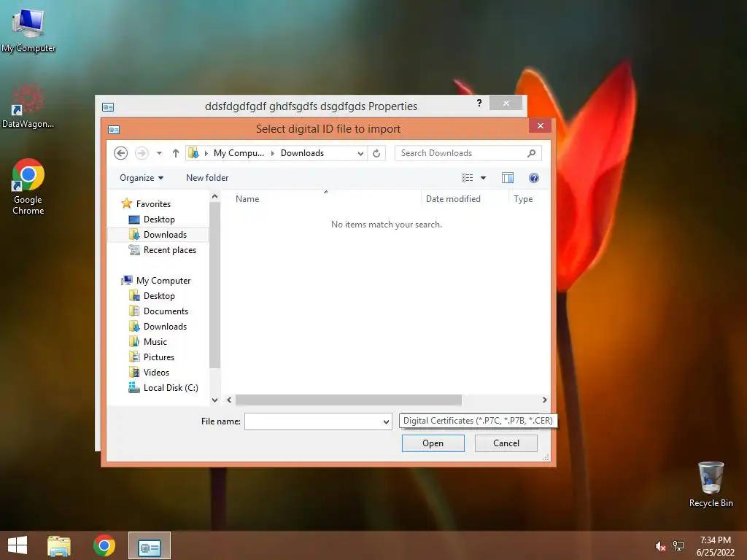Sort by Type column

click(x=523, y=199)
